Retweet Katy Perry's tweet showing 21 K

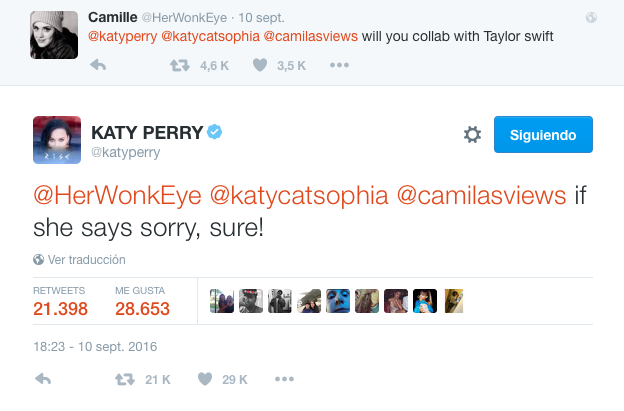tap(125, 380)
